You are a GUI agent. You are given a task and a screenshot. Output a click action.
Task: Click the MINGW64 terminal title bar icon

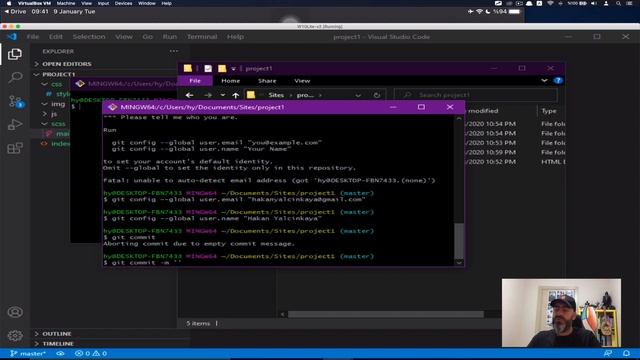(113, 107)
